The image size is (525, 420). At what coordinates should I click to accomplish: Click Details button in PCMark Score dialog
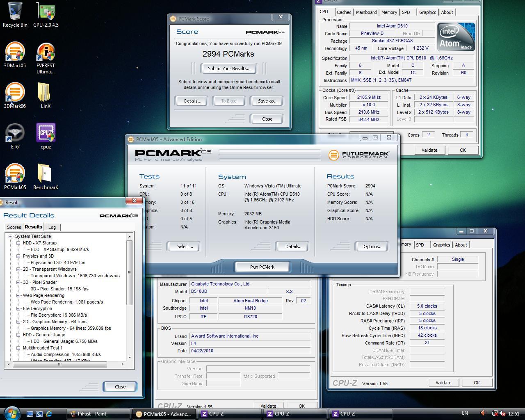[x=192, y=101]
